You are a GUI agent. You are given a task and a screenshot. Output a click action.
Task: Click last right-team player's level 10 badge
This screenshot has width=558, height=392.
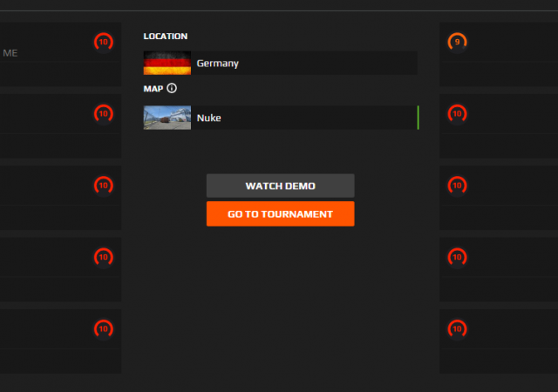click(x=457, y=329)
